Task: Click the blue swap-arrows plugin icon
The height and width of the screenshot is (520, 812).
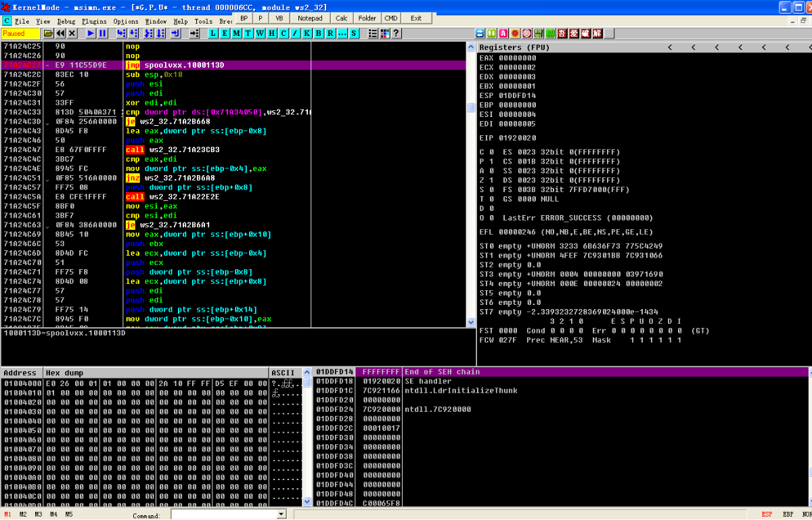Action: coord(480,33)
